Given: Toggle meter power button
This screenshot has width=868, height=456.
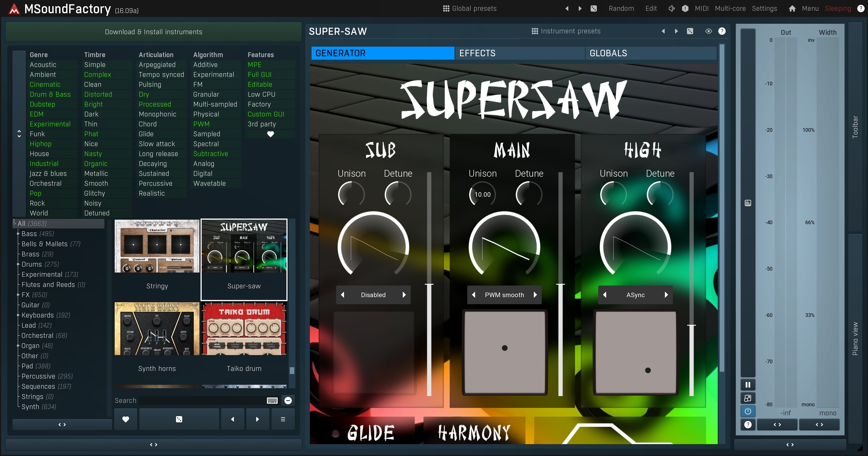Looking at the screenshot, I should [x=748, y=412].
